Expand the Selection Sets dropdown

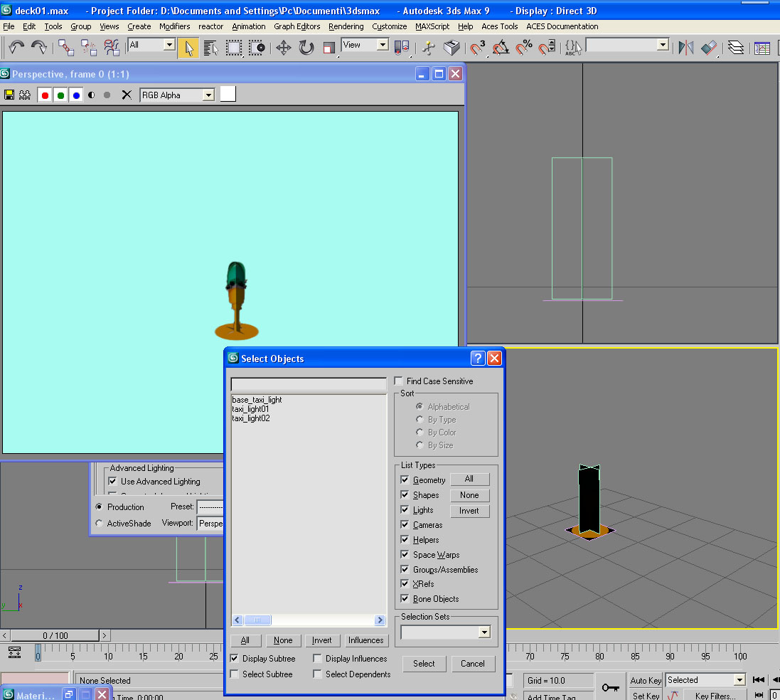pyautogui.click(x=484, y=632)
